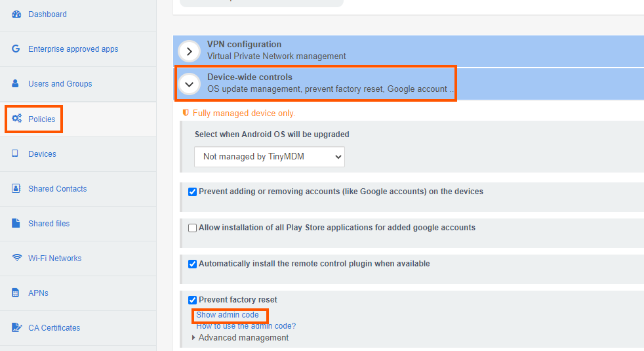
Task: Open the APNs menu item
Action: (x=38, y=293)
